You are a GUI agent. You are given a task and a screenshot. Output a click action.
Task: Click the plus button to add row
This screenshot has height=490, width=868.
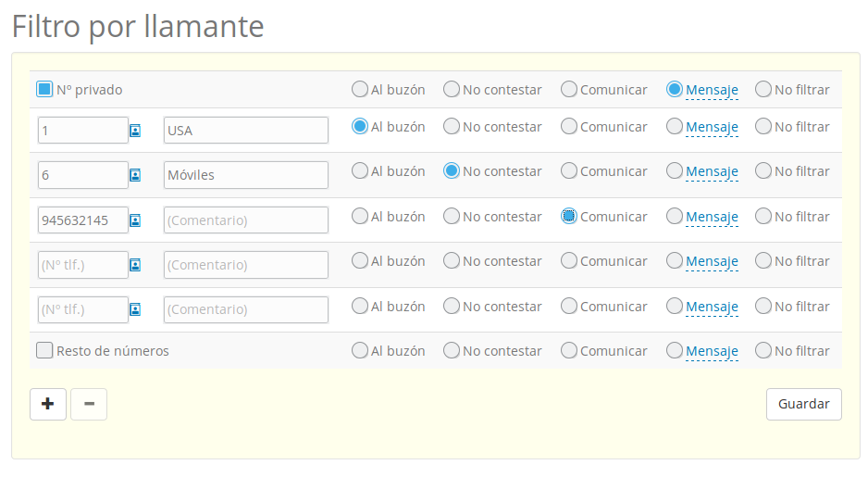(48, 404)
